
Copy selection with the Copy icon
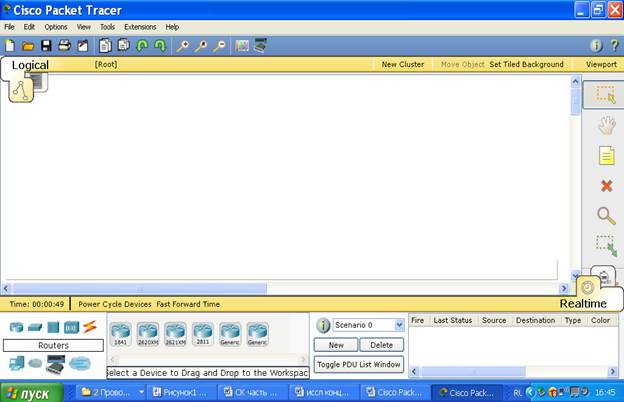tap(105, 46)
